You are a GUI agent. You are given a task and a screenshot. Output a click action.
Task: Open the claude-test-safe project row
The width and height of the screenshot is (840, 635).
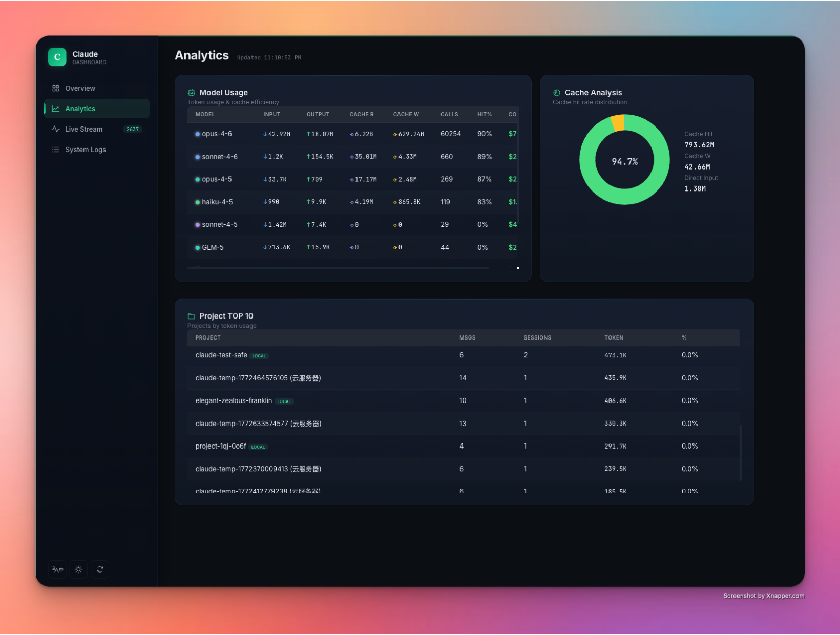tap(464, 355)
